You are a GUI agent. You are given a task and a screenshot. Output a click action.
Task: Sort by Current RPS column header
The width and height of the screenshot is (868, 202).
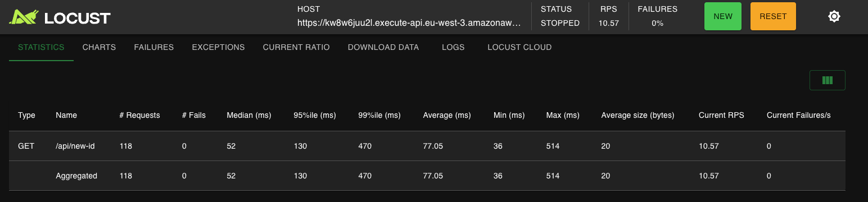pos(721,115)
